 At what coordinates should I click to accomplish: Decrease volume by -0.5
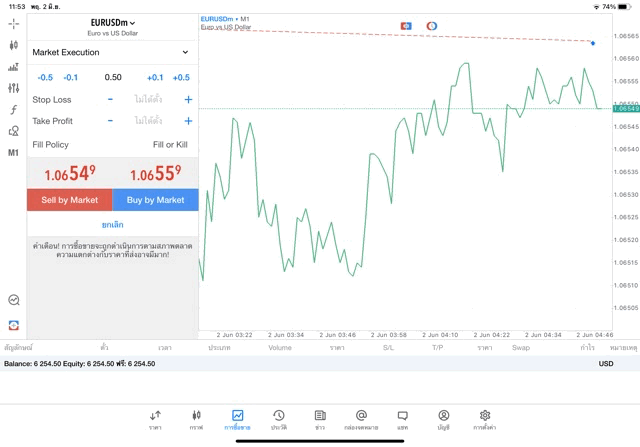point(45,78)
